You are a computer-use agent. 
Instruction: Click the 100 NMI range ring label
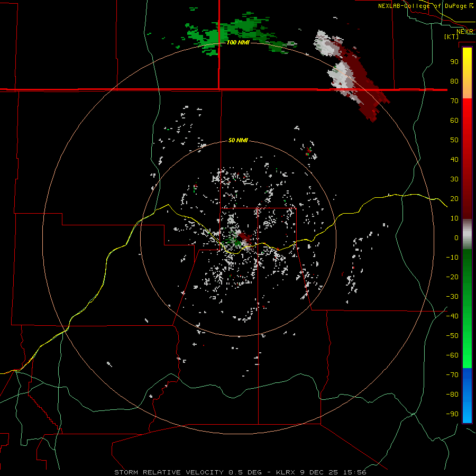click(238, 42)
